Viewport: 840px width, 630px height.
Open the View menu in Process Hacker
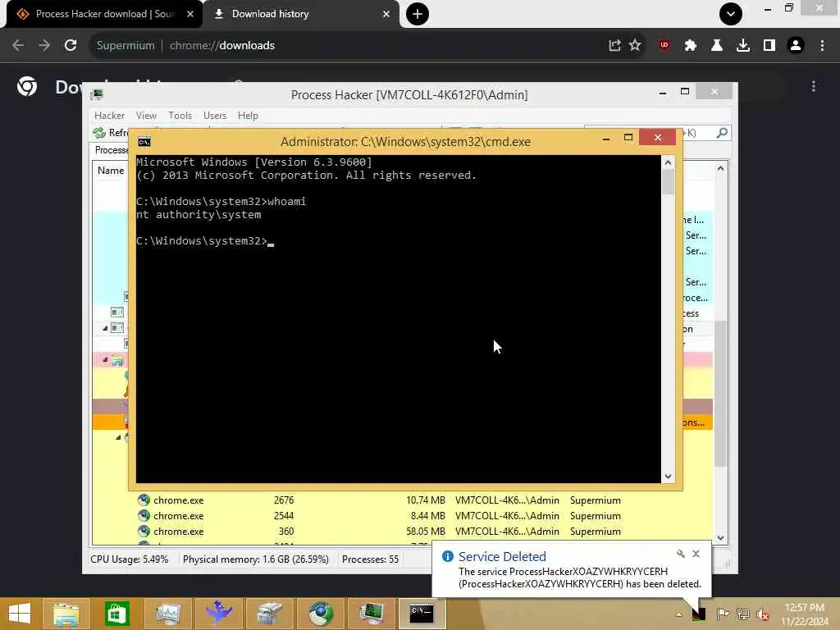pyautogui.click(x=146, y=116)
